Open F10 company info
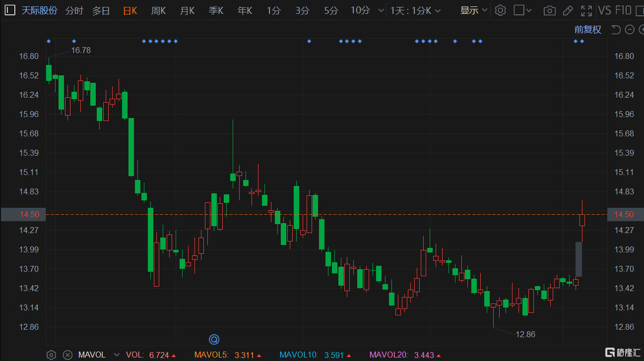The width and height of the screenshot is (644, 361). click(x=623, y=10)
